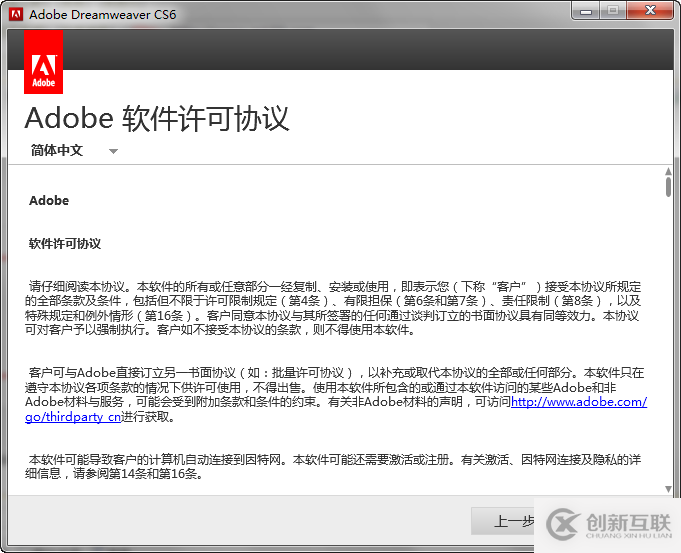
Task: Open the 简体中文 language dropdown
Action: click(74, 150)
